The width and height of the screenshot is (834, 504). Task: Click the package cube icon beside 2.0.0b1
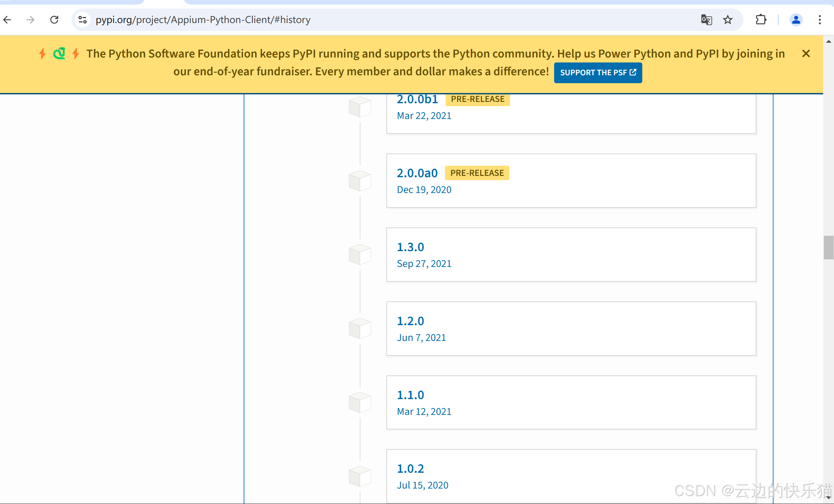pos(360,107)
